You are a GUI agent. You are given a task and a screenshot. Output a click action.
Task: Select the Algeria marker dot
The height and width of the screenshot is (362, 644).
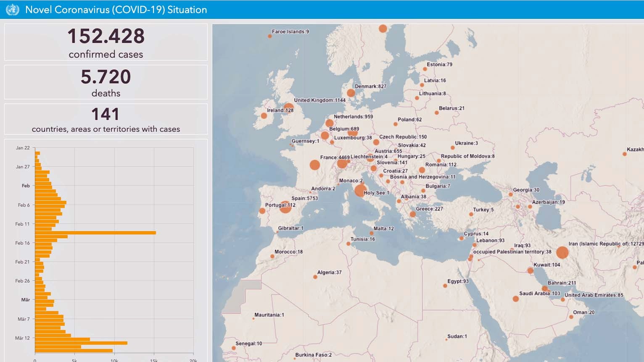pos(315,277)
